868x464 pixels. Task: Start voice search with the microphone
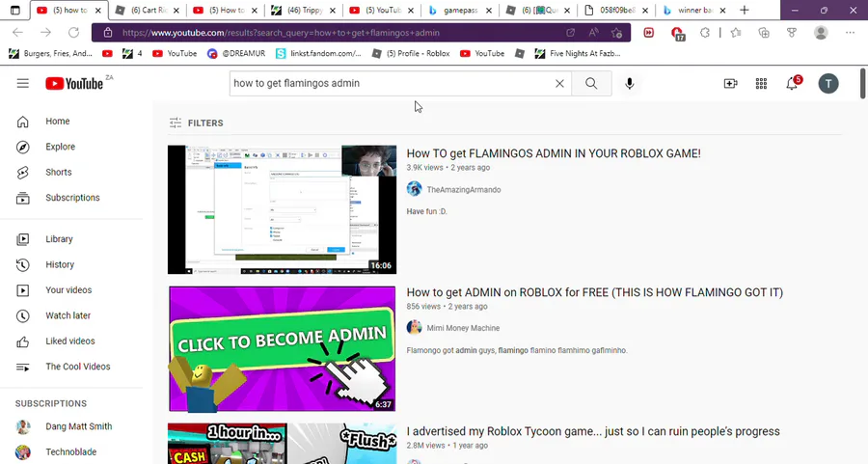point(630,84)
